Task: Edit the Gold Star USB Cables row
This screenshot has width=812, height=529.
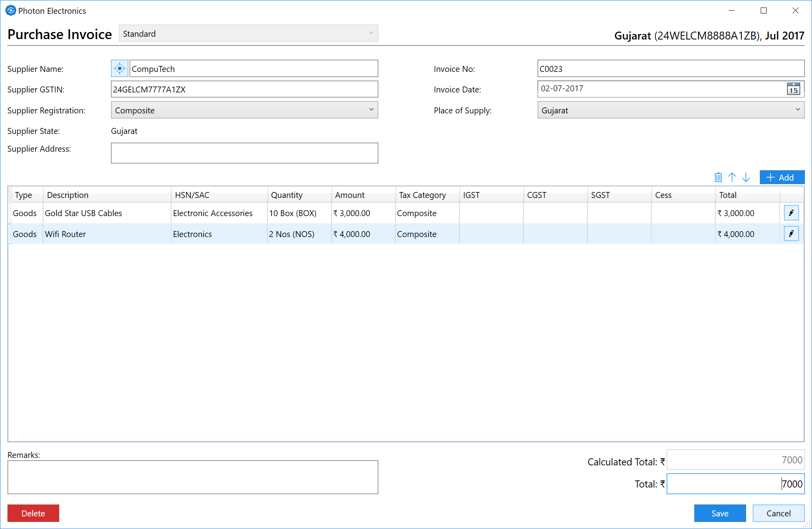Action: coord(791,213)
